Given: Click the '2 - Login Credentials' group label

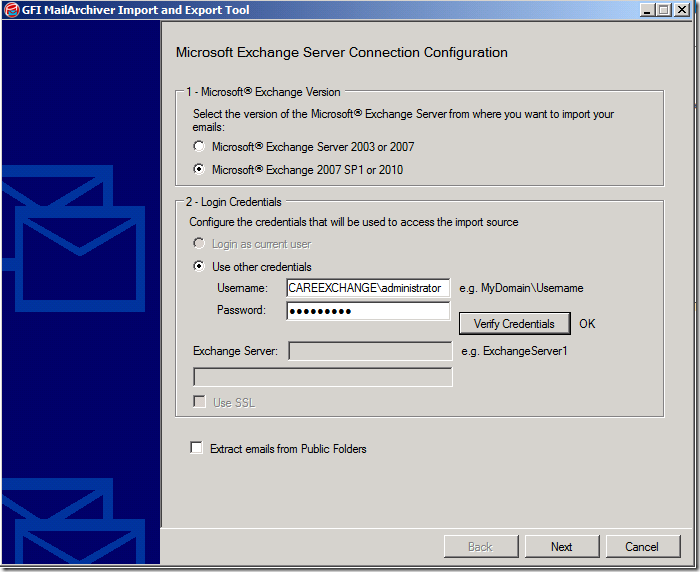Looking at the screenshot, I should [x=233, y=202].
